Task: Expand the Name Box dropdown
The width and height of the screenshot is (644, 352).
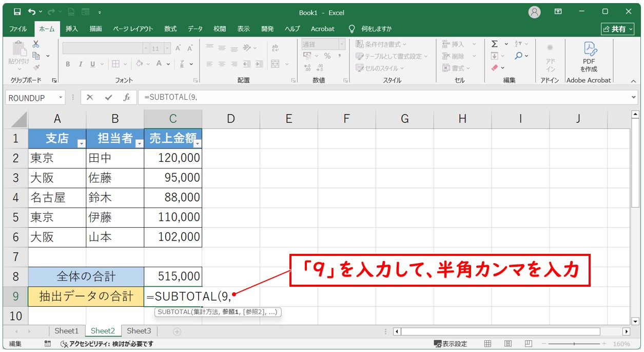Action: point(61,98)
